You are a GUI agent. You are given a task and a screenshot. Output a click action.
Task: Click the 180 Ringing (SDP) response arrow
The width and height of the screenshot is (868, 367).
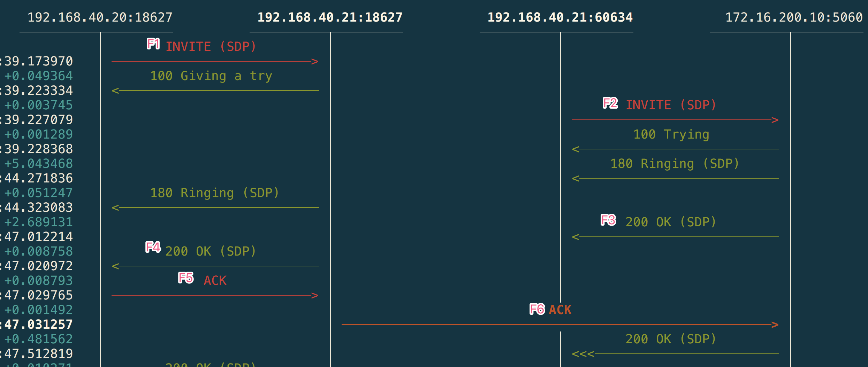(215, 208)
